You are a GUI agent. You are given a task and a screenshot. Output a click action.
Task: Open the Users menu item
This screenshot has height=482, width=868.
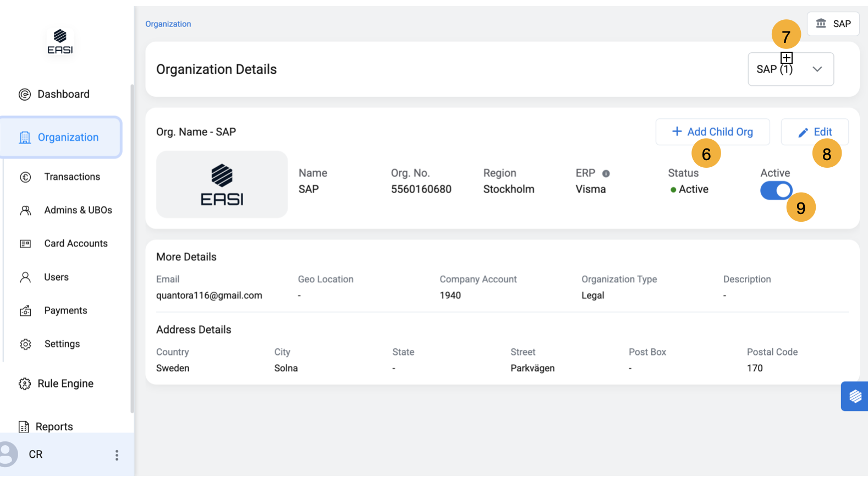pyautogui.click(x=56, y=277)
